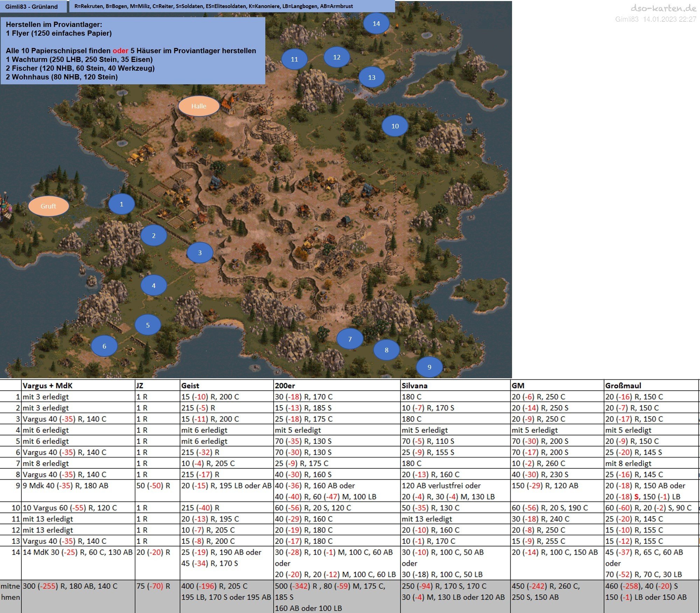700x613 pixels.
Task: Open dso-karten.de watermark link
Action: click(663, 8)
